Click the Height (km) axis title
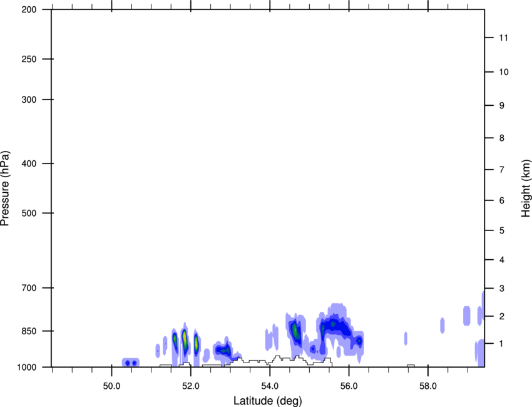 tap(526, 188)
